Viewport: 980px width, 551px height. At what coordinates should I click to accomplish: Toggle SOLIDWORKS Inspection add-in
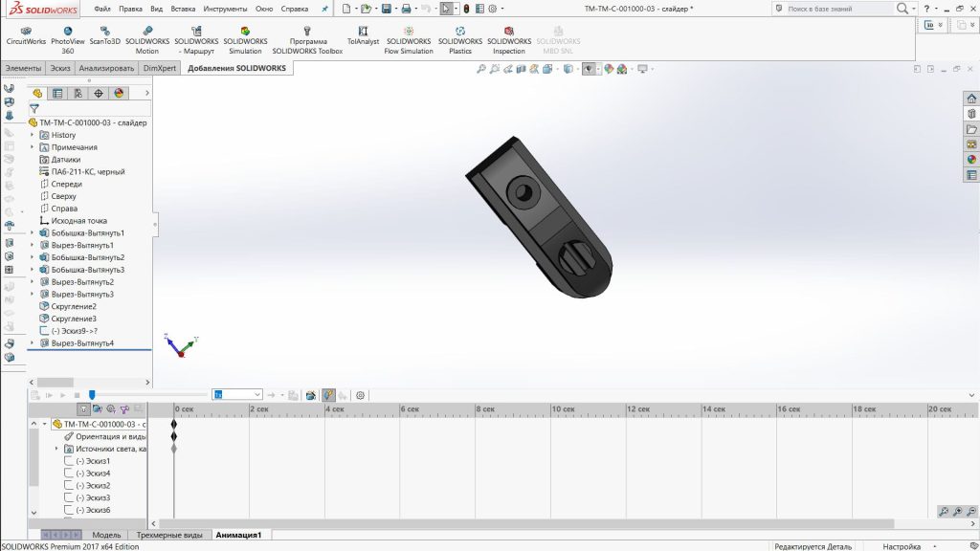coord(509,40)
